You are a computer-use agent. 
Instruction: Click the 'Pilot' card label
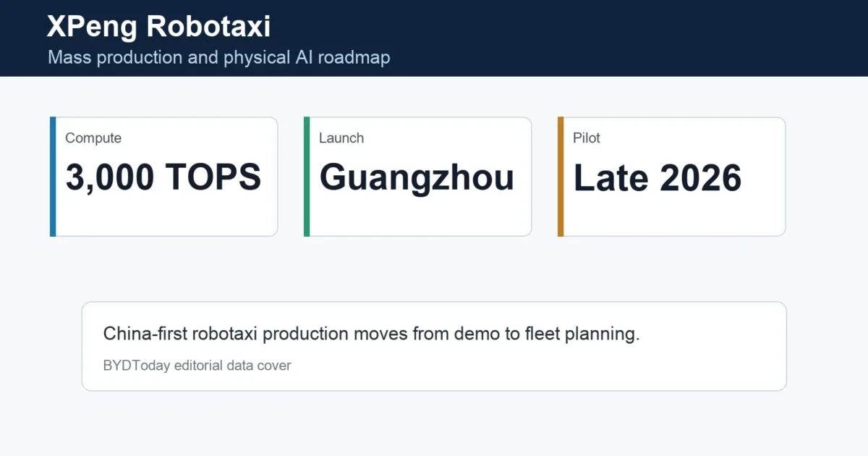(x=587, y=138)
